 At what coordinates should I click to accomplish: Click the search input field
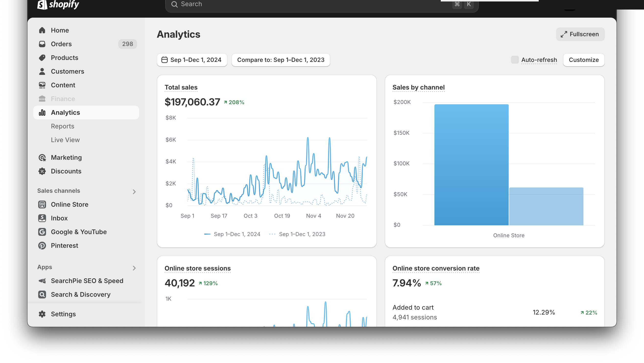[322, 4]
